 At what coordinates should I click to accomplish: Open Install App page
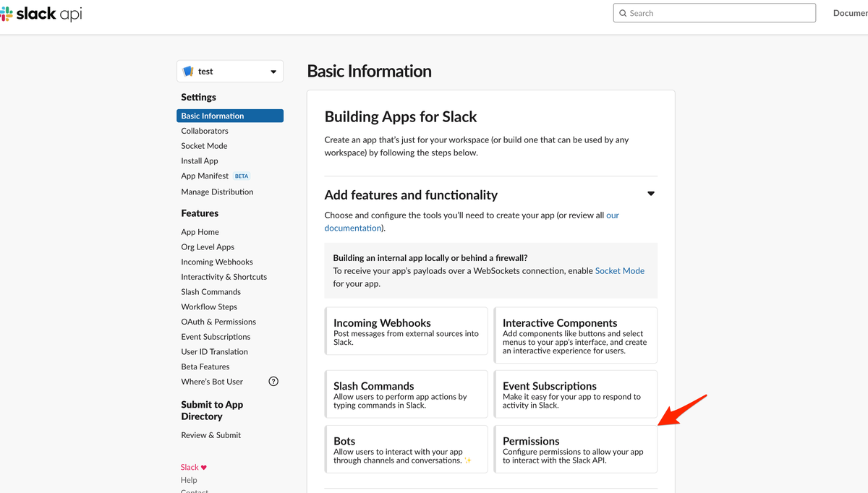[x=200, y=161]
